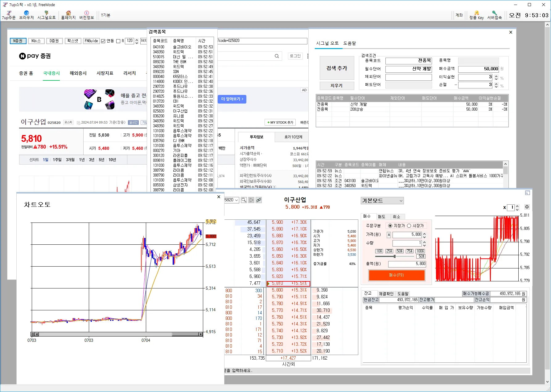Screen dimensions: 551x392
Task: Click the 서버접속 connection icon
Action: pyautogui.click(x=494, y=15)
